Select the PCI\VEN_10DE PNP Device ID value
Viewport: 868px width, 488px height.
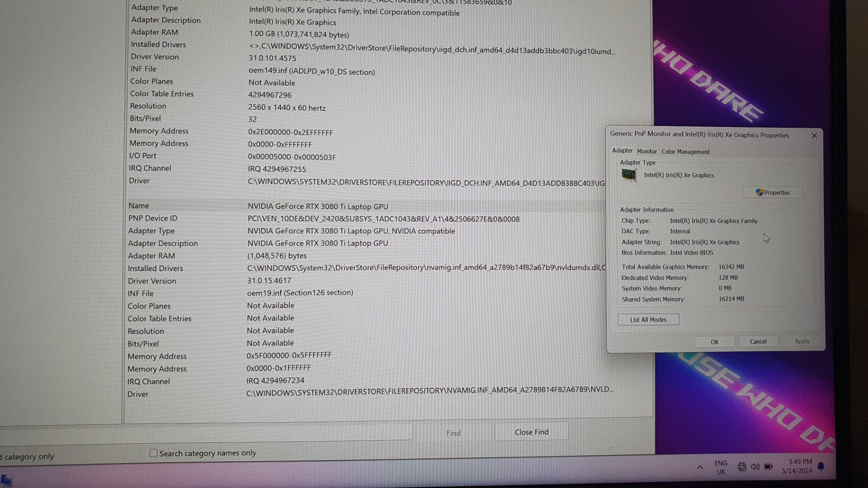click(x=383, y=219)
